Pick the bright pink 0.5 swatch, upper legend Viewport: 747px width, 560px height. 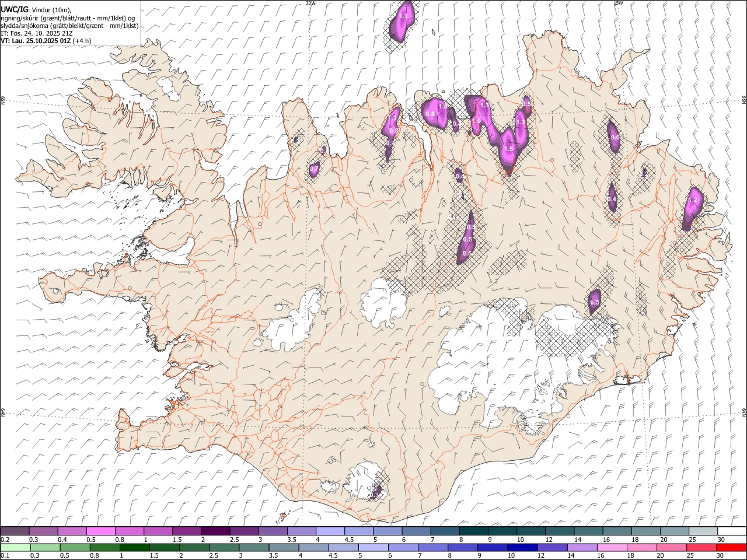pyautogui.click(x=100, y=531)
